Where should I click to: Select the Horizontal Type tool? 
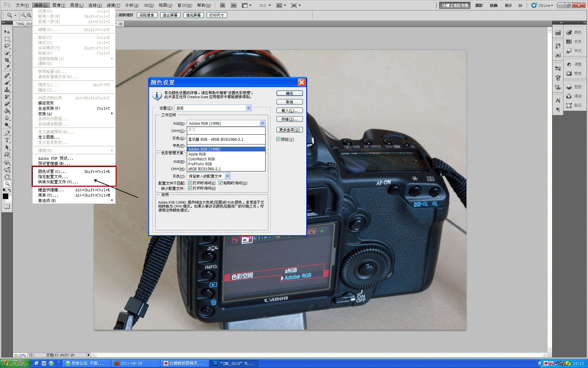(x=7, y=140)
